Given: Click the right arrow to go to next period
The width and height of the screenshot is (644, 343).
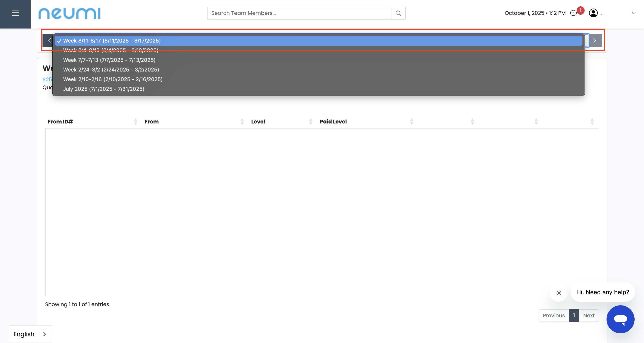Looking at the screenshot, I should point(595,40).
